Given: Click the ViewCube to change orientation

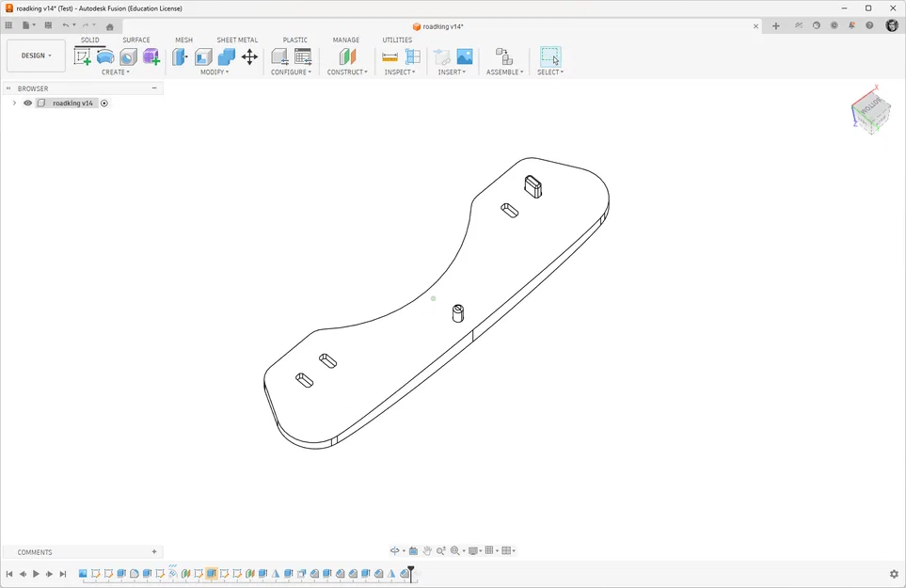Looking at the screenshot, I should coord(869,109).
